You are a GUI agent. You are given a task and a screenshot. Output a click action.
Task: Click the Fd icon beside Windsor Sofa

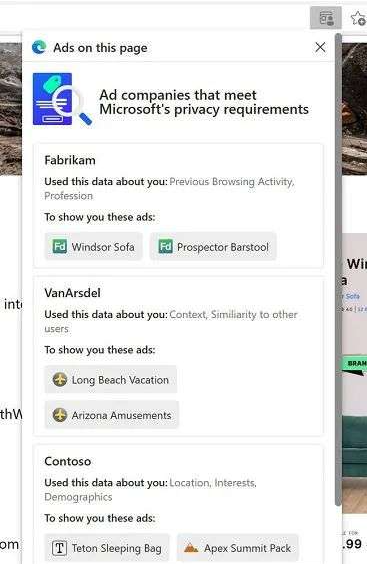click(x=60, y=247)
